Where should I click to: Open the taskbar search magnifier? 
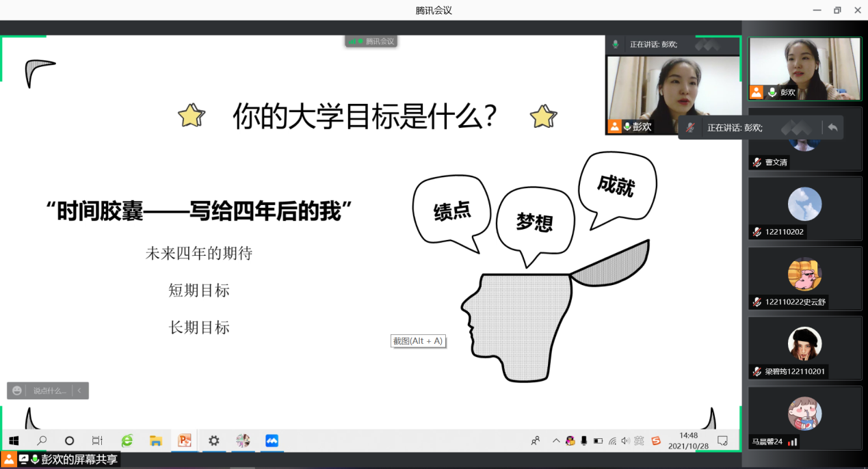pyautogui.click(x=42, y=441)
